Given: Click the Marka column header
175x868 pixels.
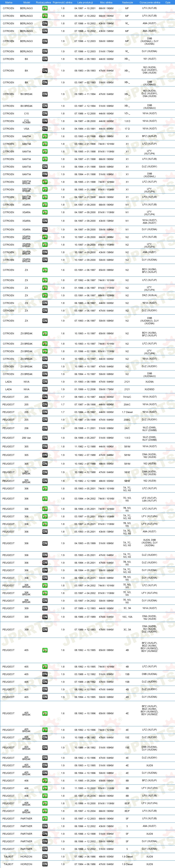Looking at the screenshot, I should 9,2.
